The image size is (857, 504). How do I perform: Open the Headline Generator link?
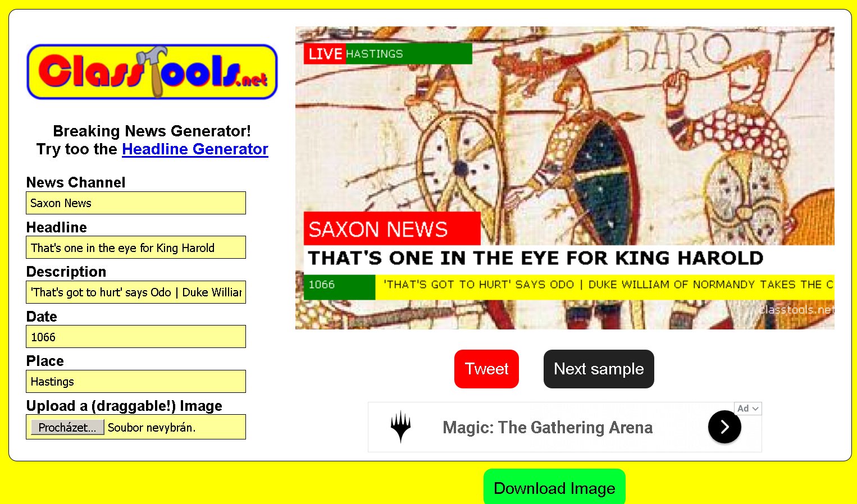point(195,149)
